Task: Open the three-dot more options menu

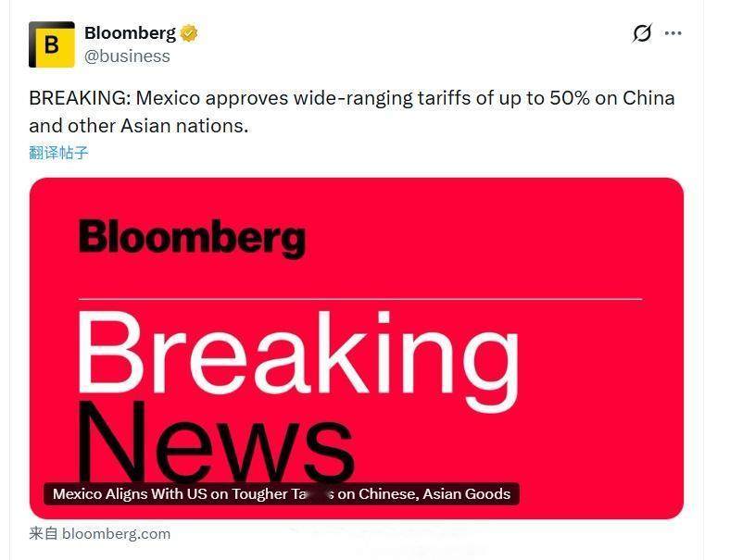Action: click(x=673, y=33)
